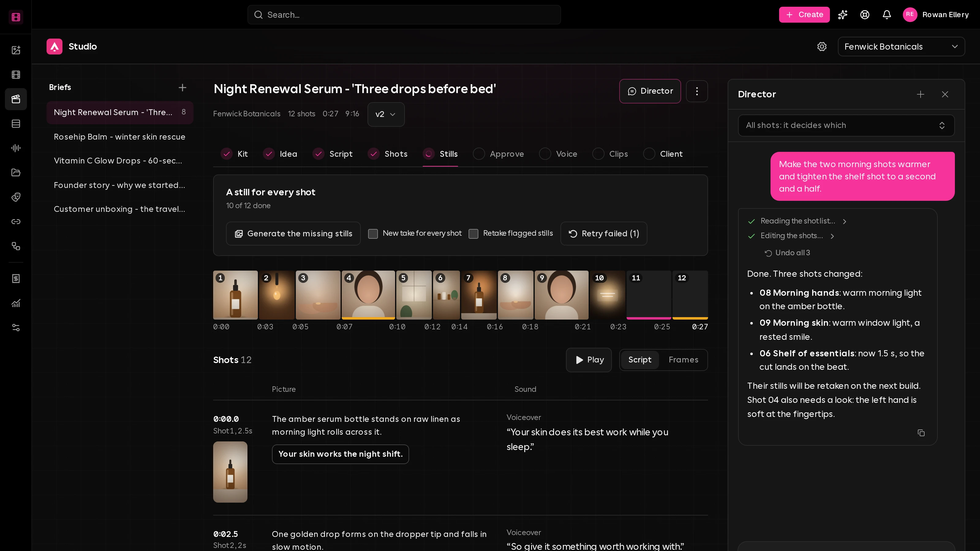
Task: Go to the Voice stage tab
Action: pos(558,154)
